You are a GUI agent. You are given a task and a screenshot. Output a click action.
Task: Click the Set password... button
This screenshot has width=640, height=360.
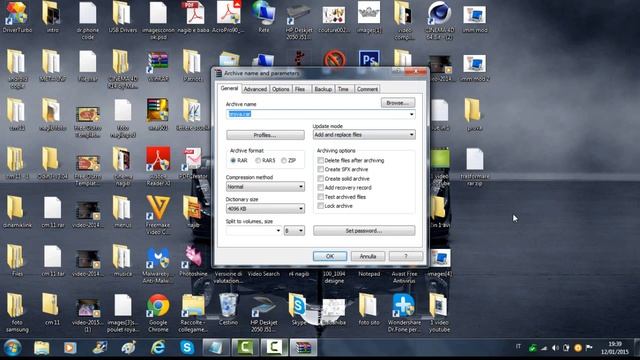pyautogui.click(x=364, y=231)
